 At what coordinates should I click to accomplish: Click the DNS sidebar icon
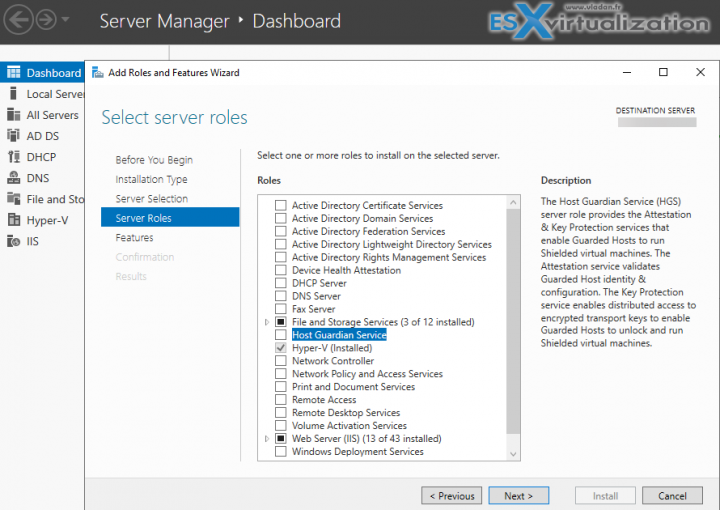(14, 178)
